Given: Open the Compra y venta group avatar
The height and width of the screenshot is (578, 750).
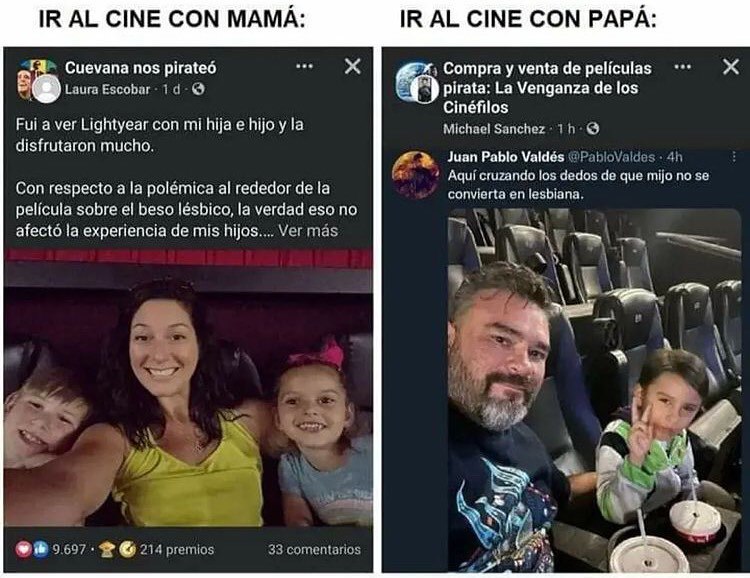Looking at the screenshot, I should [416, 82].
